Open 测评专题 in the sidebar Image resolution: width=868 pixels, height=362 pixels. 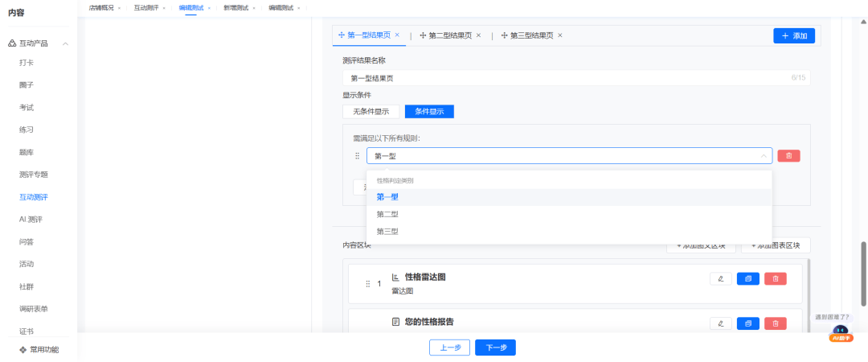(x=34, y=175)
